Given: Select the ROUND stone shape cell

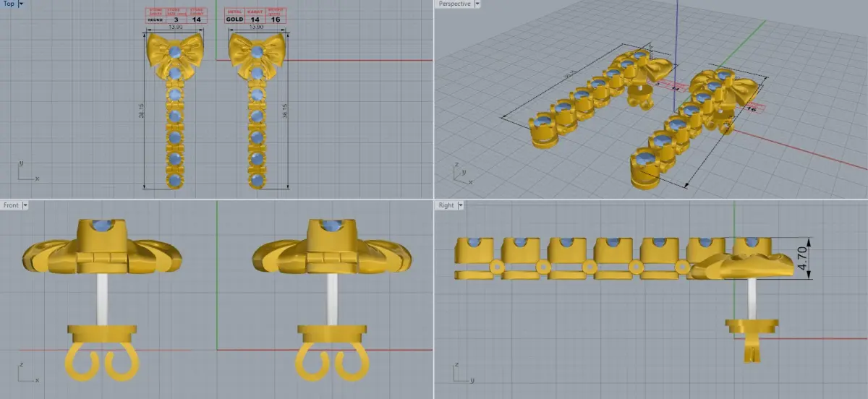Looking at the screenshot, I should [156, 20].
